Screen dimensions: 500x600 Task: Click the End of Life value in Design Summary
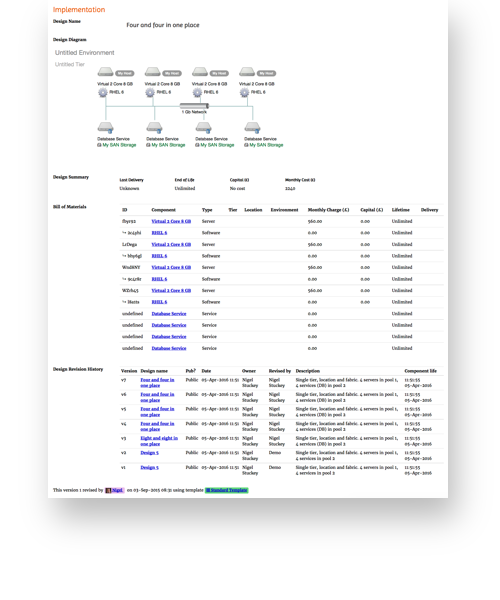(x=185, y=188)
